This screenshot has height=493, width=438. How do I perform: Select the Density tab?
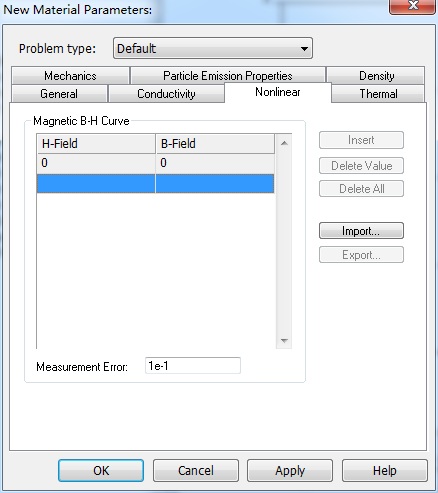tap(376, 76)
